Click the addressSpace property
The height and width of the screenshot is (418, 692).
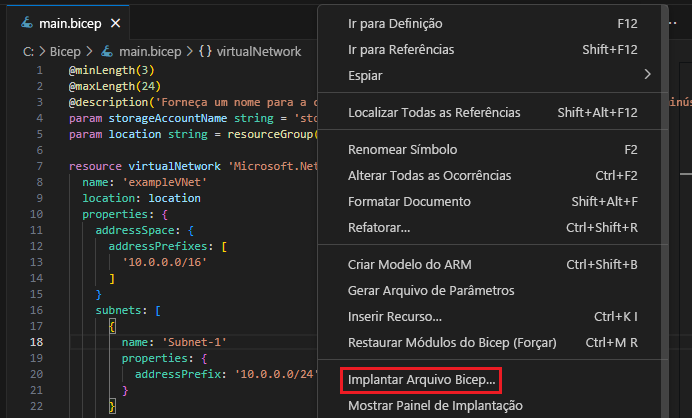pyautogui.click(x=135, y=230)
